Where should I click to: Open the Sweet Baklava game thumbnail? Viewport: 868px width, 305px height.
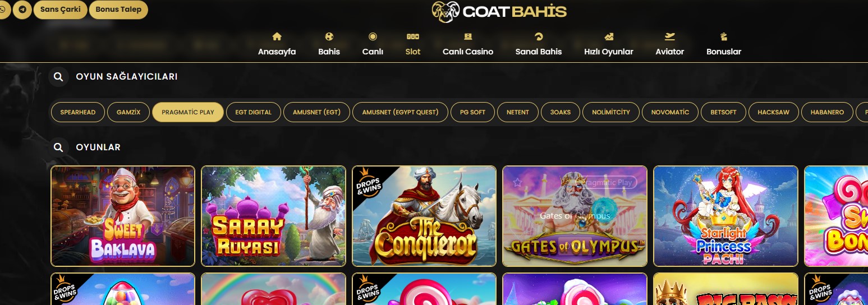(x=123, y=216)
